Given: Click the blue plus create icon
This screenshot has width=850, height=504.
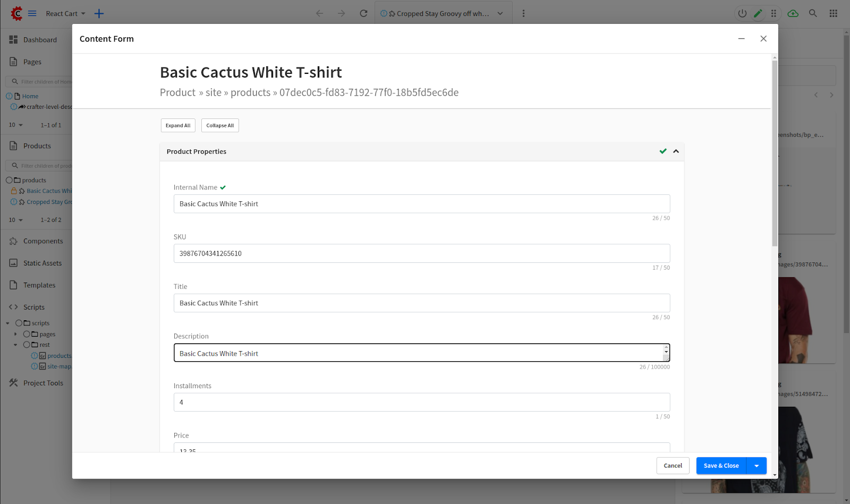Looking at the screenshot, I should (x=99, y=13).
